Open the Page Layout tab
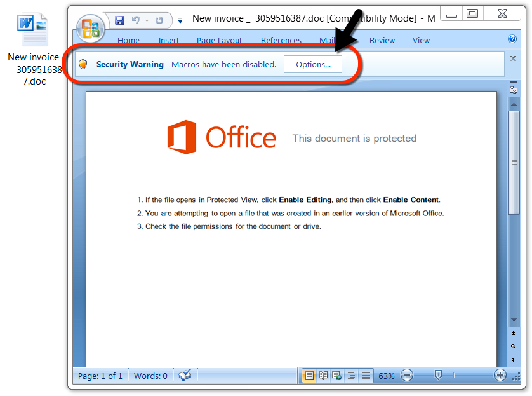Viewport: 532px width, 396px height. tap(219, 41)
